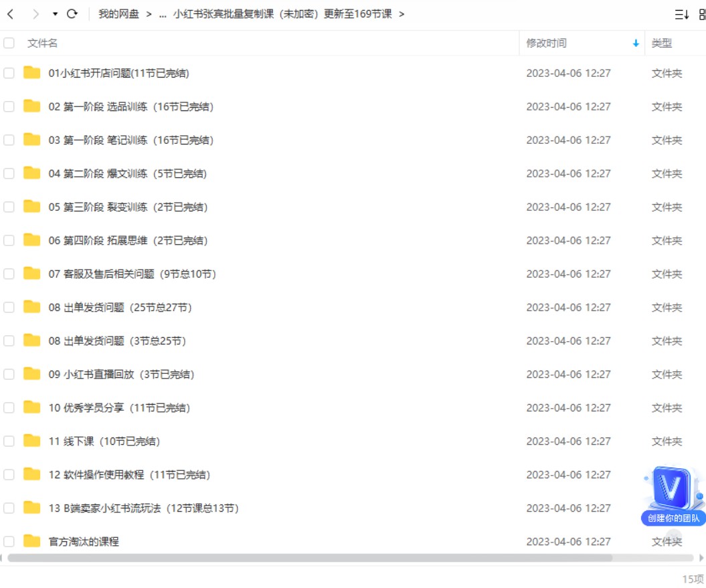Select 10 优秀学员分享 folder name

click(119, 408)
